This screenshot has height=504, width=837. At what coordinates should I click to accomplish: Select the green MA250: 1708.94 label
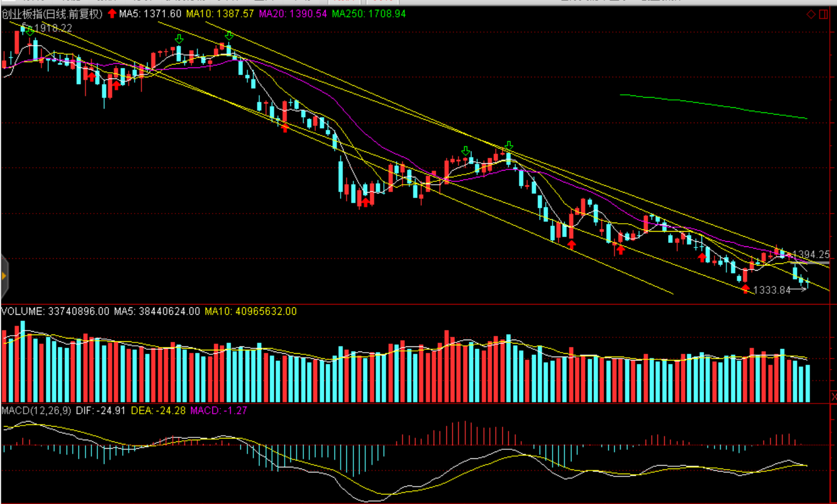(368, 14)
